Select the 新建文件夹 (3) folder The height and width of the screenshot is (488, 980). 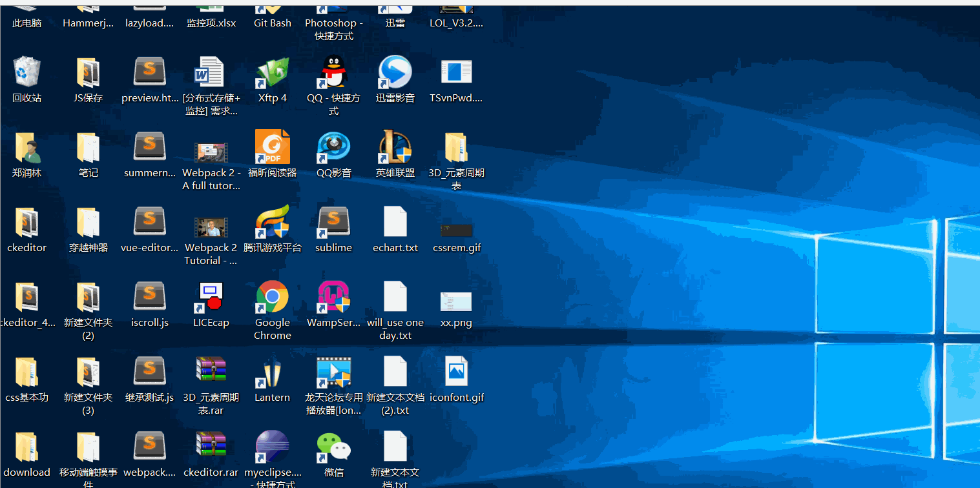[x=88, y=372]
